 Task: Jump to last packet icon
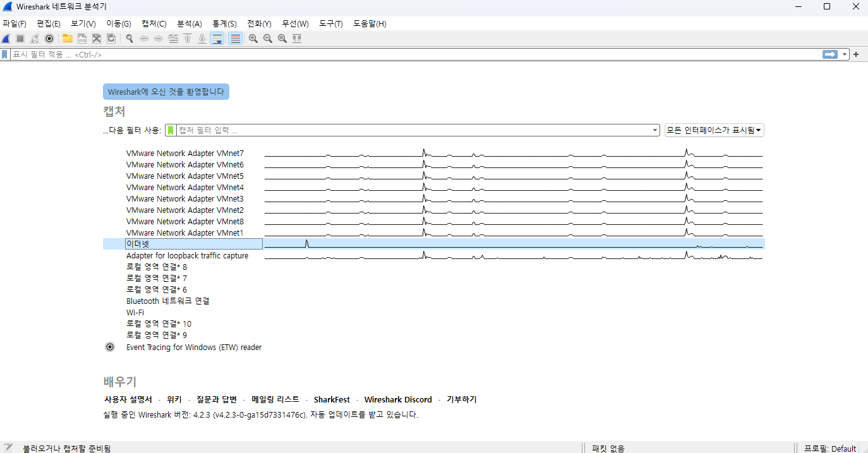pos(202,39)
